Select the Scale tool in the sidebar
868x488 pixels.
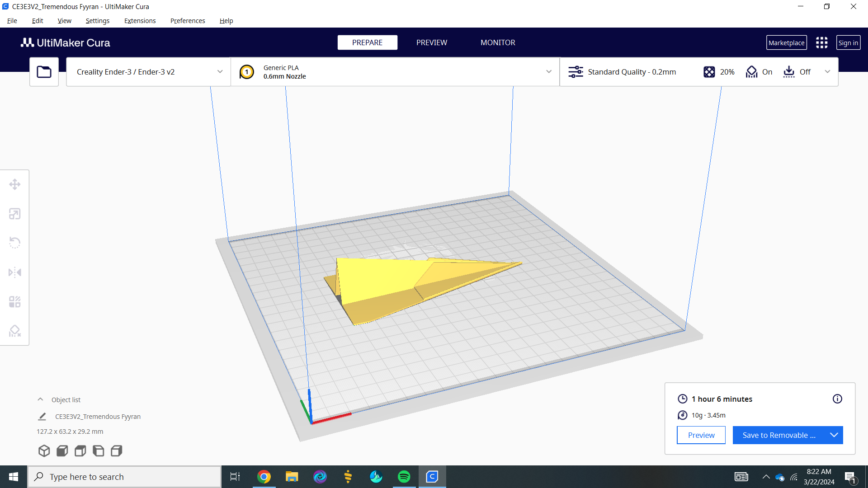pyautogui.click(x=14, y=214)
